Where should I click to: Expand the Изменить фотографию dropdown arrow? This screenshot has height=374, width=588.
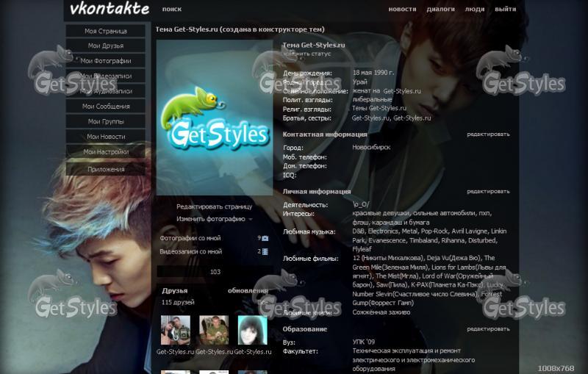click(x=251, y=219)
